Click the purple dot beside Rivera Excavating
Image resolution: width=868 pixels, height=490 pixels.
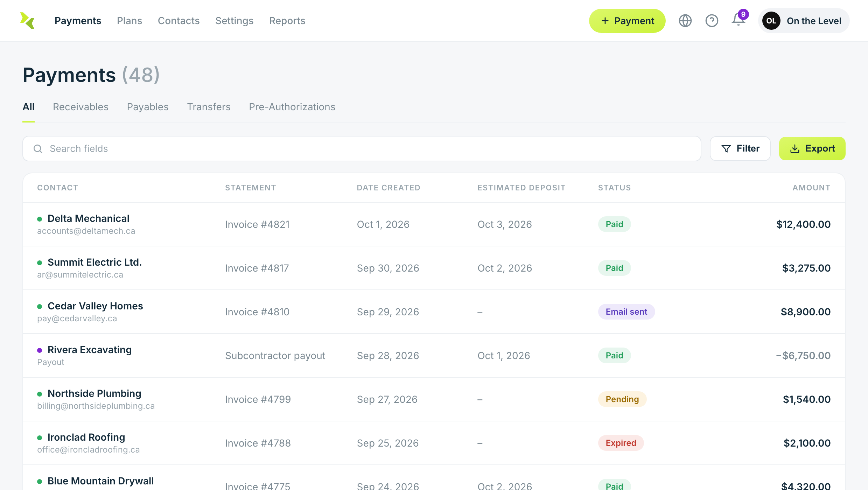(40, 350)
